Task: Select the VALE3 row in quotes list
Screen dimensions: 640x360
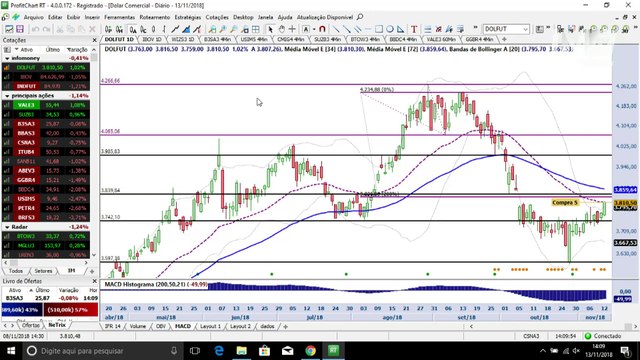Action: (x=46, y=105)
